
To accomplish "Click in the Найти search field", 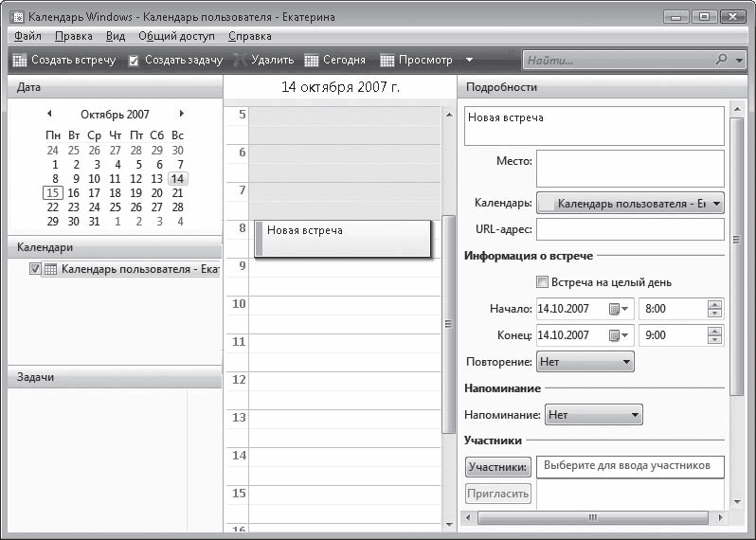I will pos(617,61).
